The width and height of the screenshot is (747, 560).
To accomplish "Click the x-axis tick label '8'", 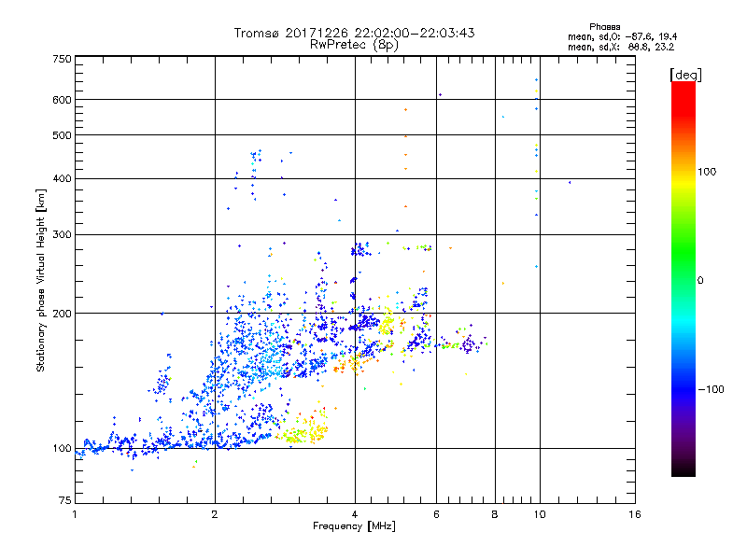I will pyautogui.click(x=495, y=514).
